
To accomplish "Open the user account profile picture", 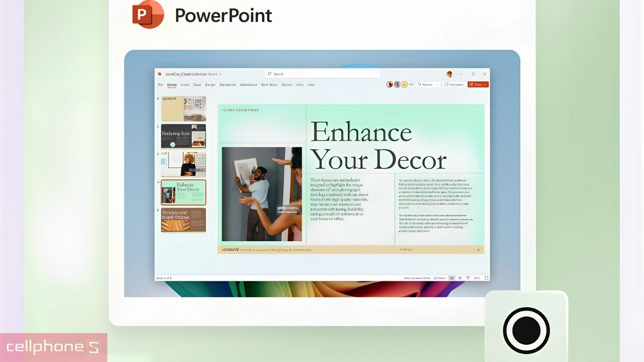I will pyautogui.click(x=449, y=74).
